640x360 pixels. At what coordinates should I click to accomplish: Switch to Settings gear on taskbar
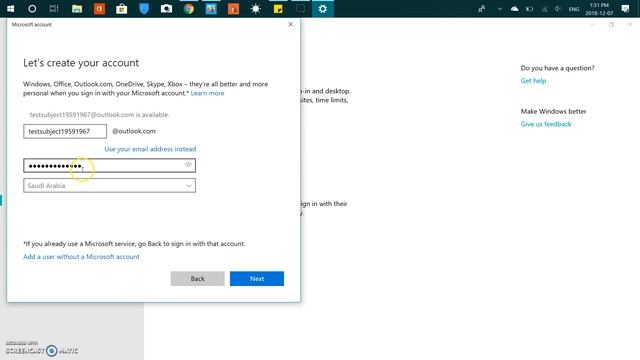(x=323, y=9)
